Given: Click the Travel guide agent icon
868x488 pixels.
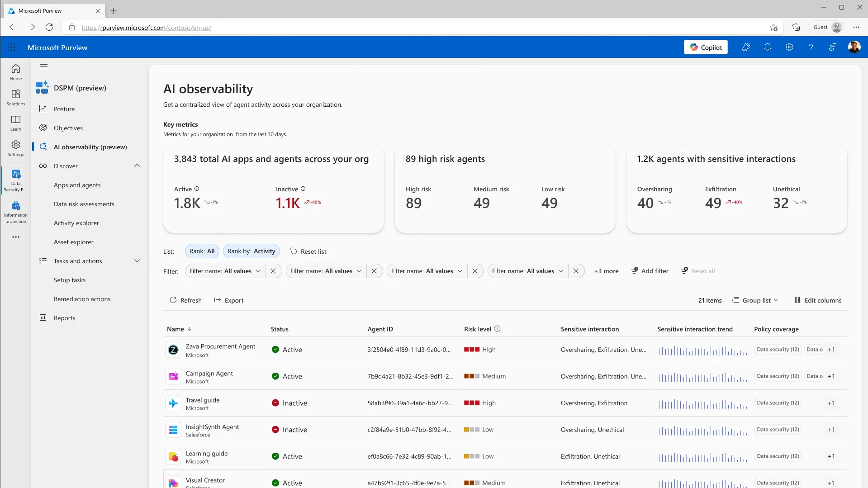Looking at the screenshot, I should coord(173,403).
